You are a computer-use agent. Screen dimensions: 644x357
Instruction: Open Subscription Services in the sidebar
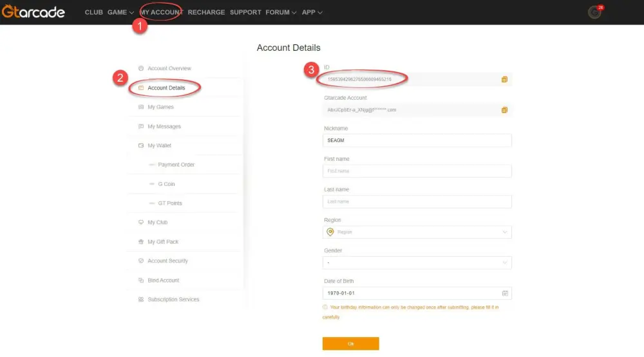click(x=173, y=300)
